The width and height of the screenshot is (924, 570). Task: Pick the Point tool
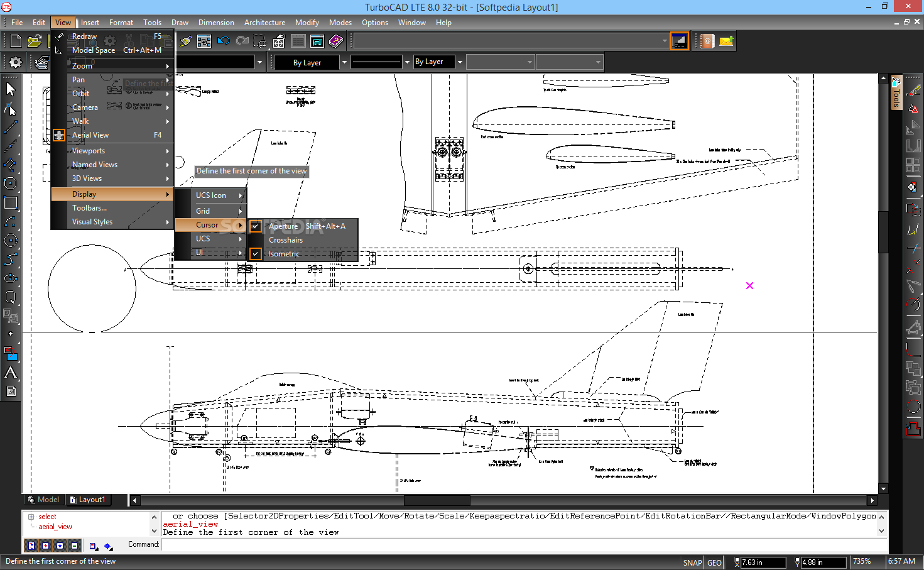click(11, 334)
